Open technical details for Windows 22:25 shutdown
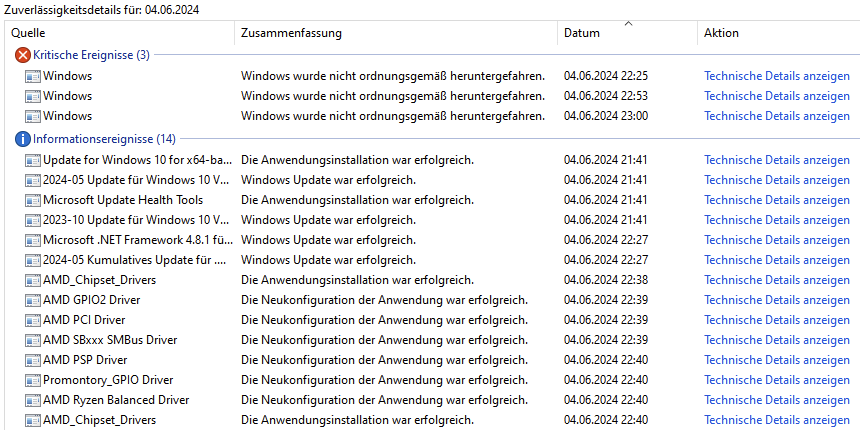The image size is (860, 430). click(777, 76)
